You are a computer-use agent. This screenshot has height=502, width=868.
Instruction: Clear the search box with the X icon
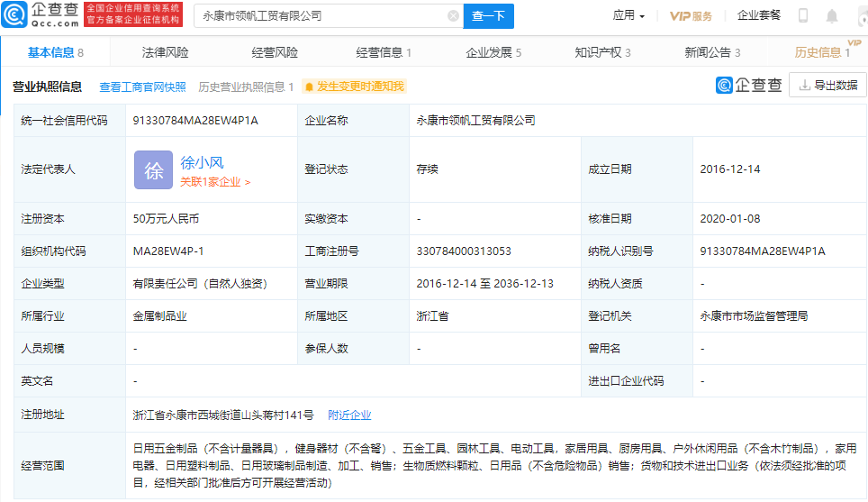453,15
